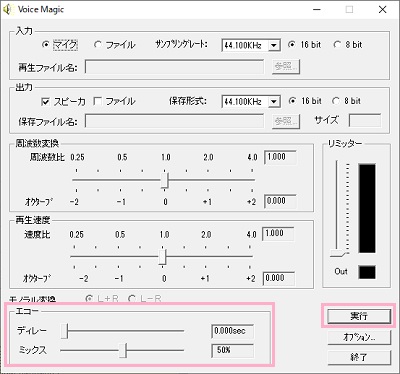Viewport: 400px width, 374px height.
Task: Click the Out indicator box
Action: pyautogui.click(x=367, y=272)
